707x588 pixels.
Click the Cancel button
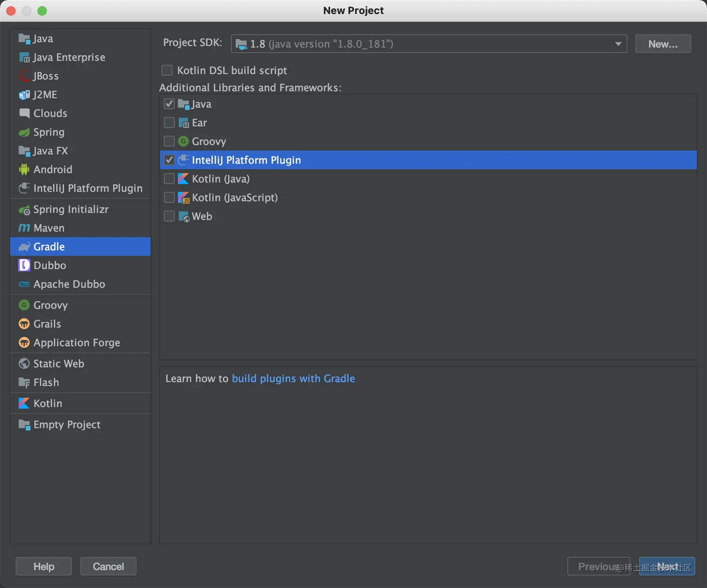[108, 566]
